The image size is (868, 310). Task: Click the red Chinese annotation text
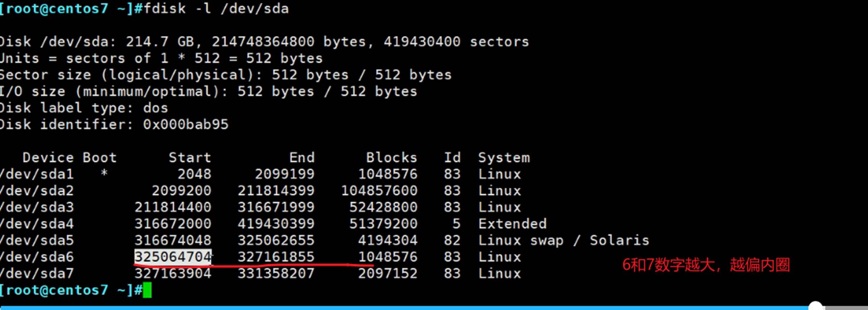pyautogui.click(x=706, y=265)
